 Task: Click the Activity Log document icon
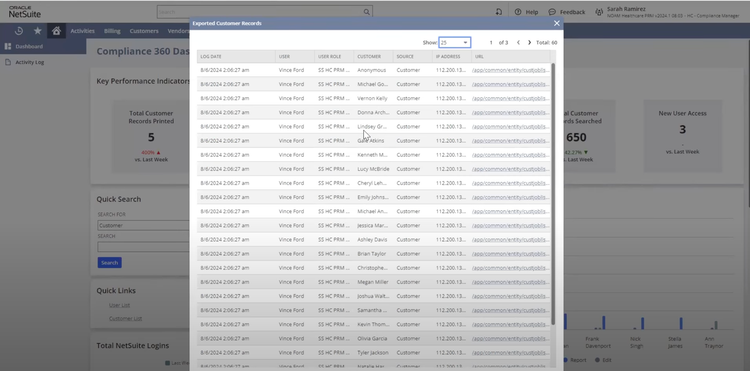pos(8,62)
